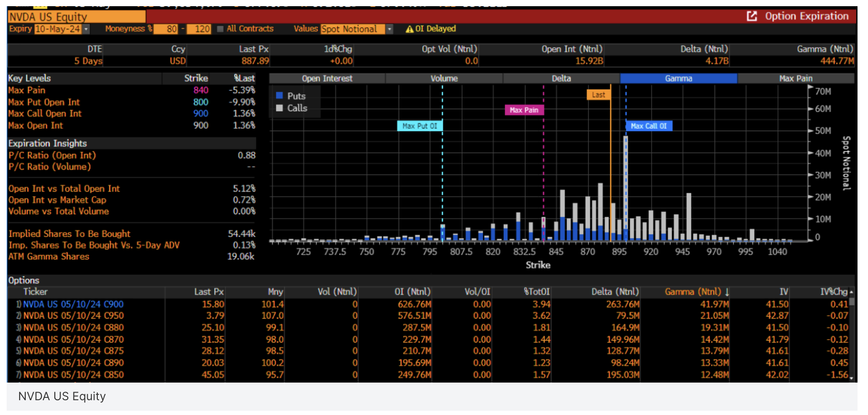
Task: Open the NVDA US 05/10/24 C950 row
Action: [x=429, y=316]
